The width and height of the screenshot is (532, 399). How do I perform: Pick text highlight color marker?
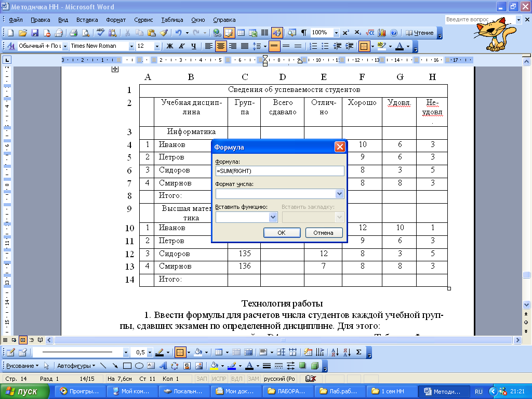point(382,46)
